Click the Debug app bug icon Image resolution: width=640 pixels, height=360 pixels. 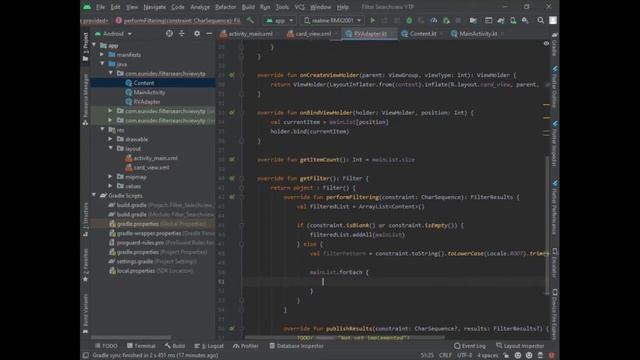coord(409,20)
